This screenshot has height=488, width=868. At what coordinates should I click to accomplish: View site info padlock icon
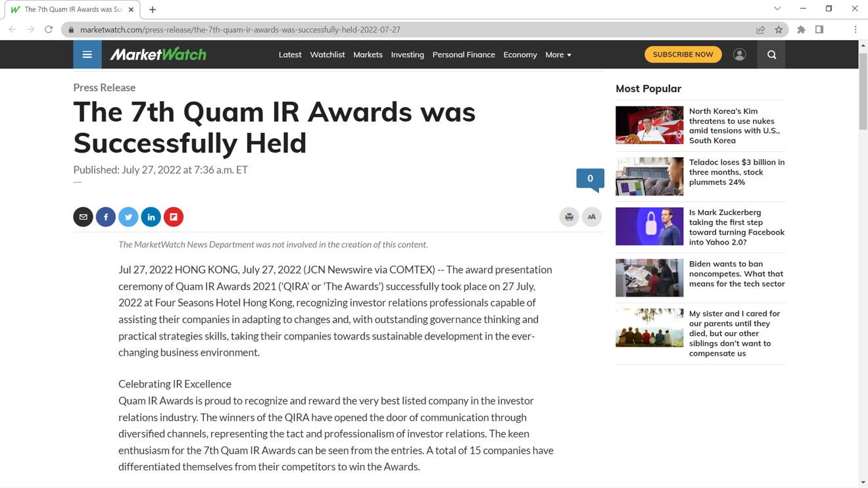click(71, 30)
